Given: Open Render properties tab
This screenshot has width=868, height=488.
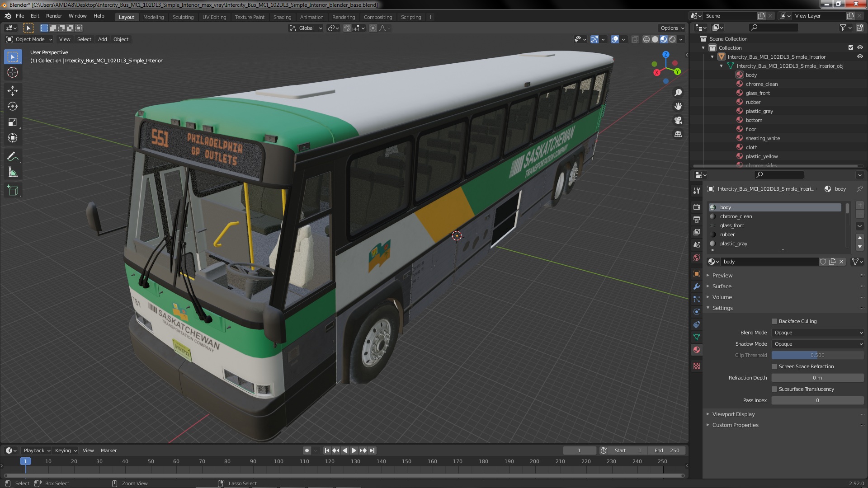Looking at the screenshot, I should tap(697, 207).
